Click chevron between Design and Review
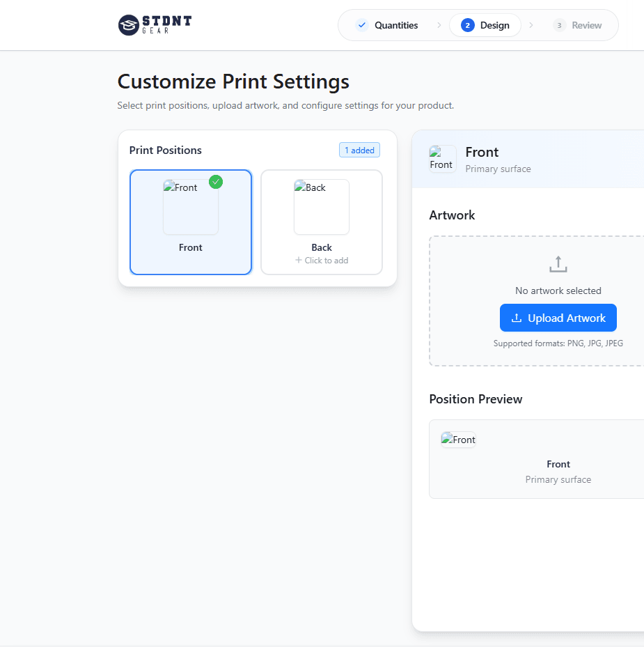The height and width of the screenshot is (650, 644). point(531,25)
